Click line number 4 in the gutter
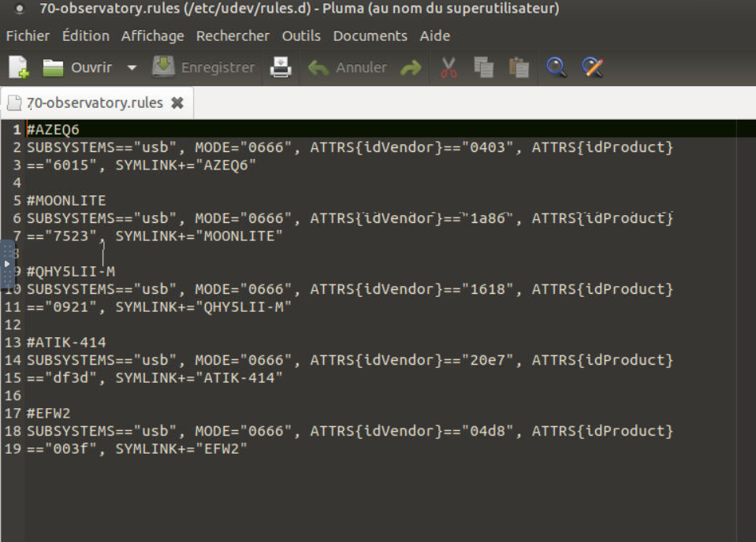The width and height of the screenshot is (756, 542). click(17, 183)
